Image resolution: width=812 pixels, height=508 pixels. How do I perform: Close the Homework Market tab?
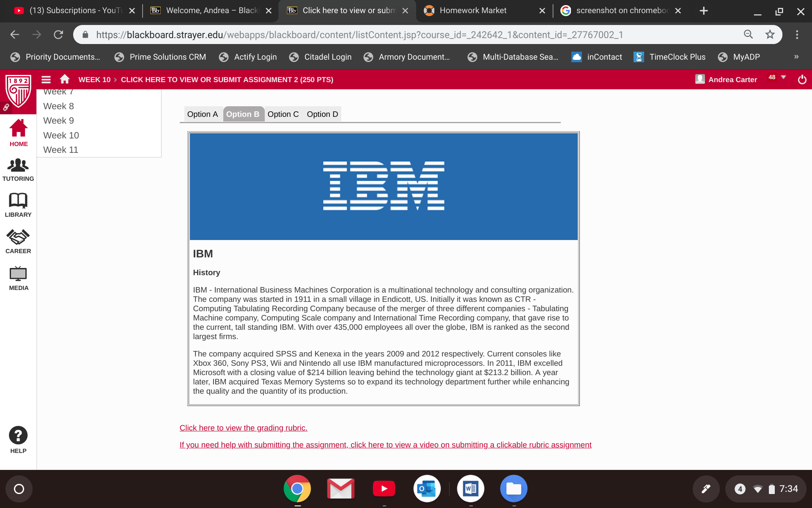542,11
